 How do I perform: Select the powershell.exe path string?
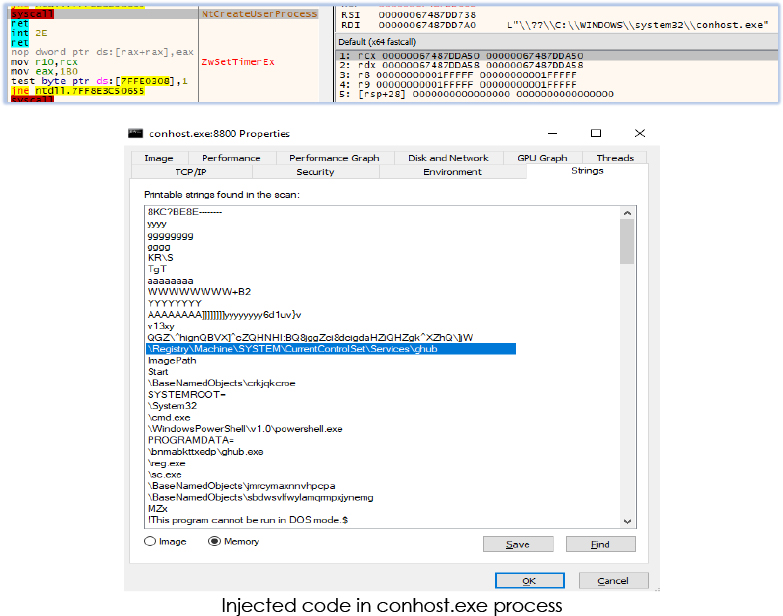pos(245,428)
